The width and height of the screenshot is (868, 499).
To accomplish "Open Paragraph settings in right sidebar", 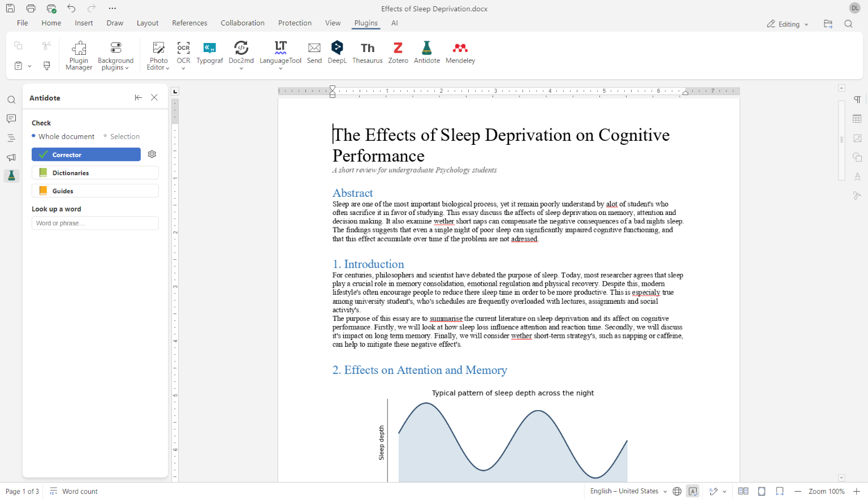I will 857,100.
